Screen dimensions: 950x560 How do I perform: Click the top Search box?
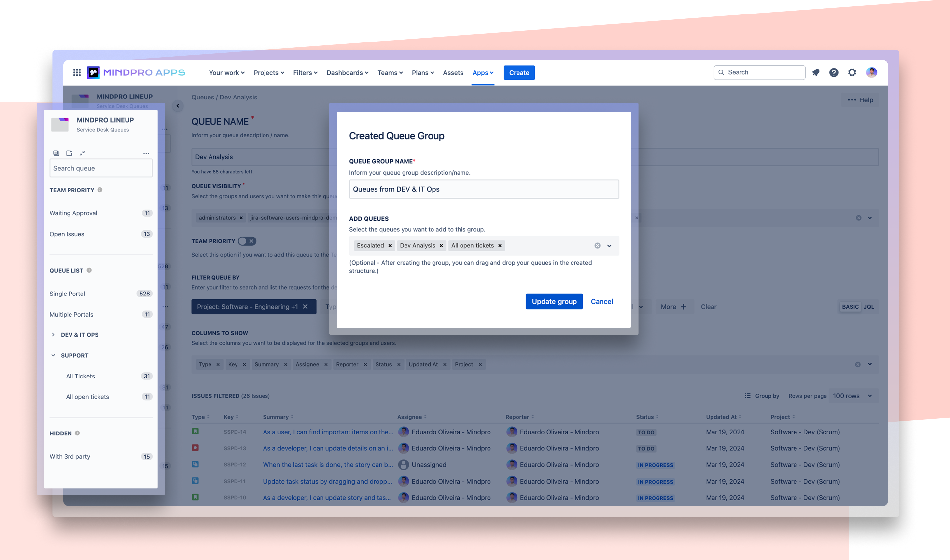click(x=759, y=72)
